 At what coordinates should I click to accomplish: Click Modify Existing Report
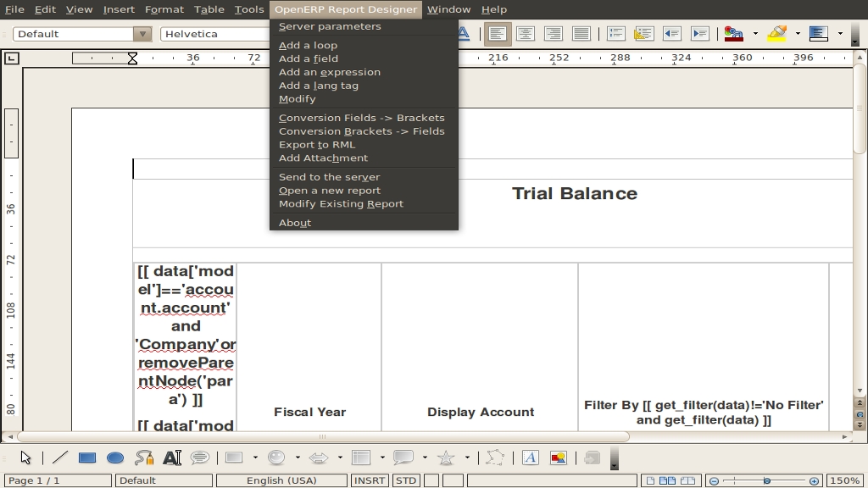tap(341, 204)
